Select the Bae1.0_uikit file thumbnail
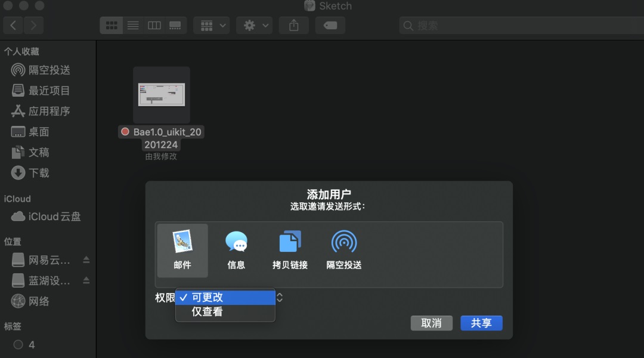 pos(162,94)
